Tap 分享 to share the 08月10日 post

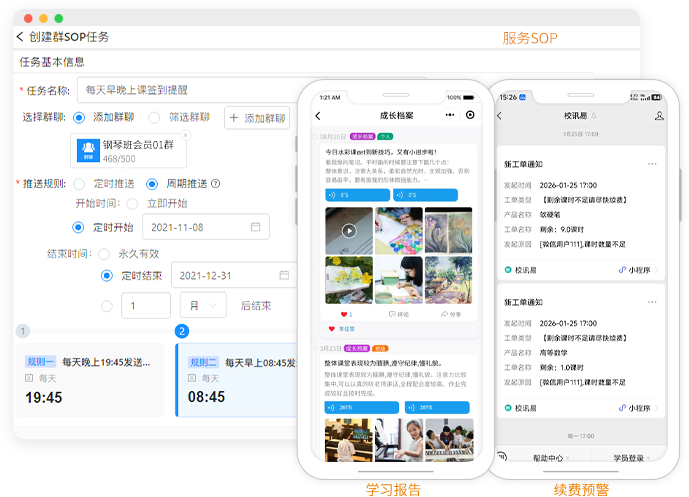[x=451, y=314]
